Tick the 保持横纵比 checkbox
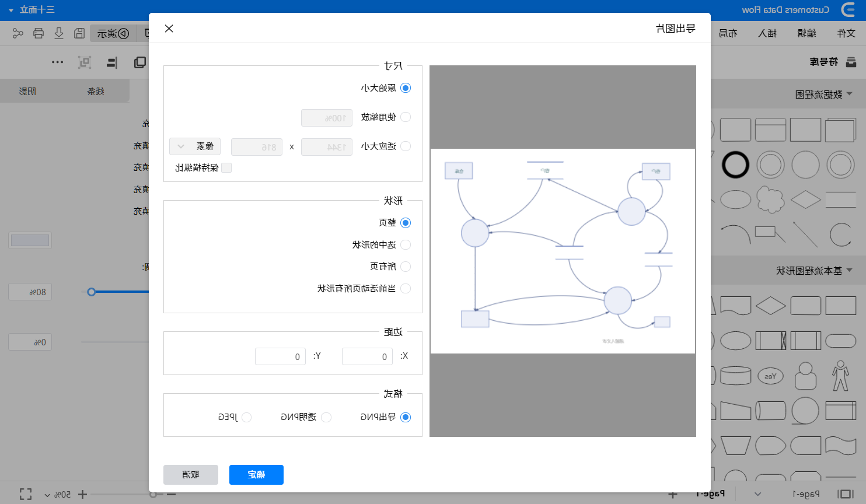Viewport: 866px width, 504px height. pos(226,168)
